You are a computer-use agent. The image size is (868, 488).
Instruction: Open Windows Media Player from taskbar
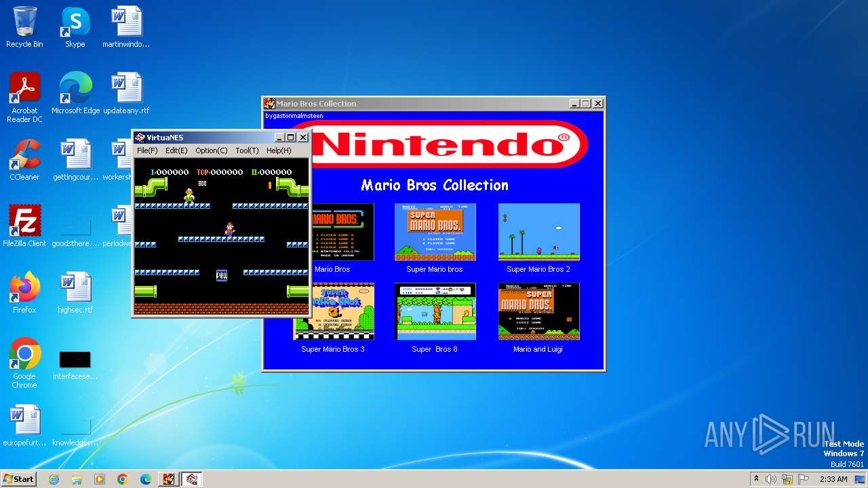click(100, 479)
